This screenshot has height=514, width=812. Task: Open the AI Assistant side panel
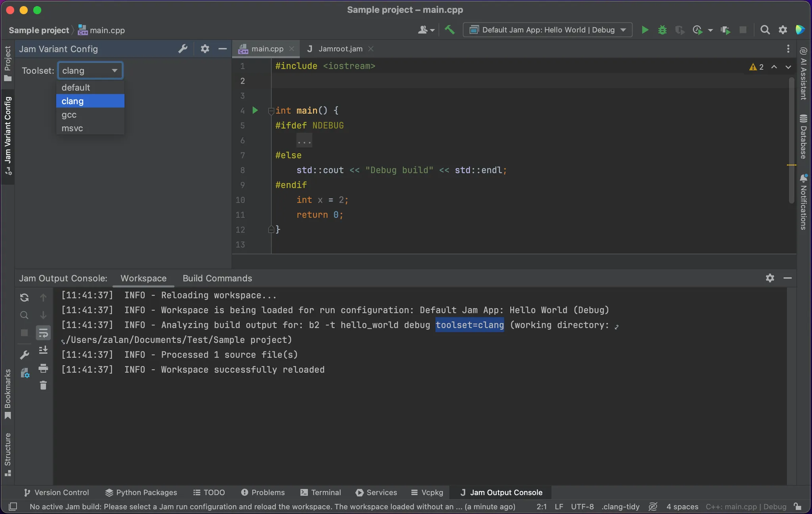(804, 74)
